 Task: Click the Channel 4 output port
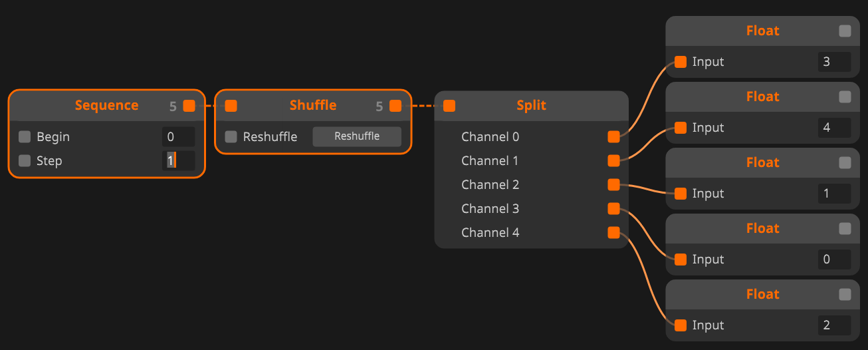(613, 232)
